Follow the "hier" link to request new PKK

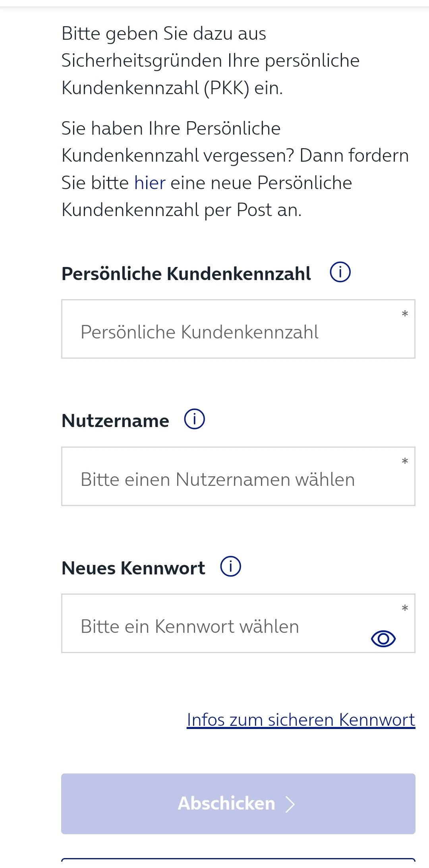coord(150,183)
